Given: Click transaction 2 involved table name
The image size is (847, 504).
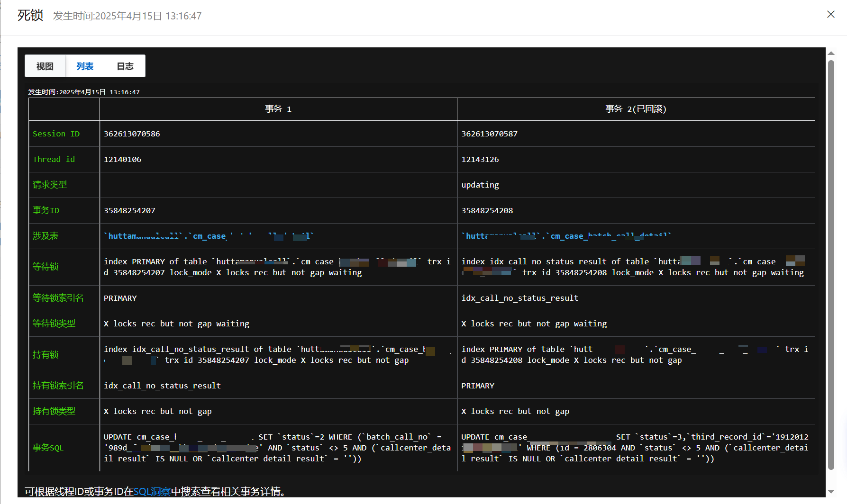Looking at the screenshot, I should tap(566, 236).
